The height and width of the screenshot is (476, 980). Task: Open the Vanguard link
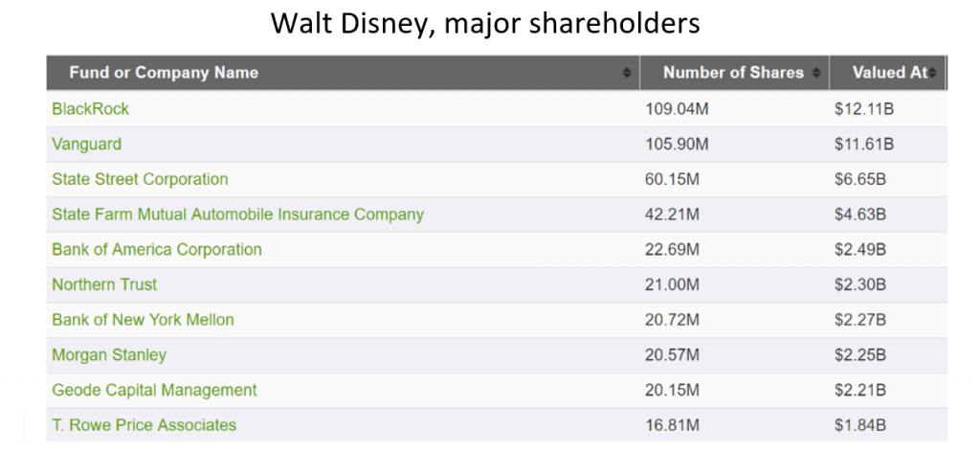click(87, 144)
